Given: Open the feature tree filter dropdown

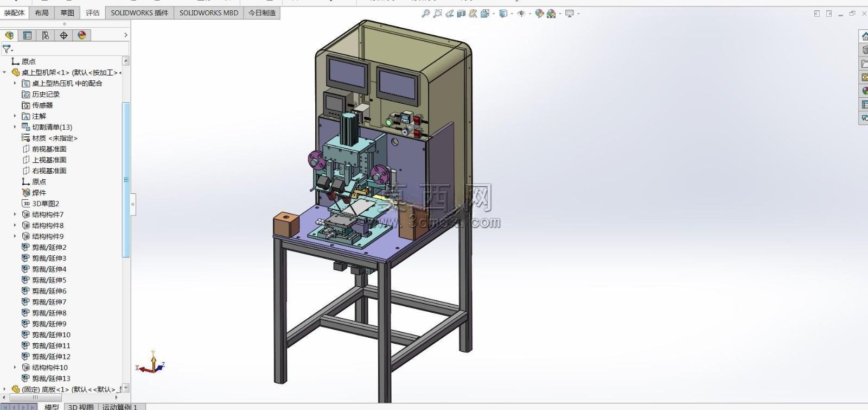Looking at the screenshot, I should click(x=8, y=49).
